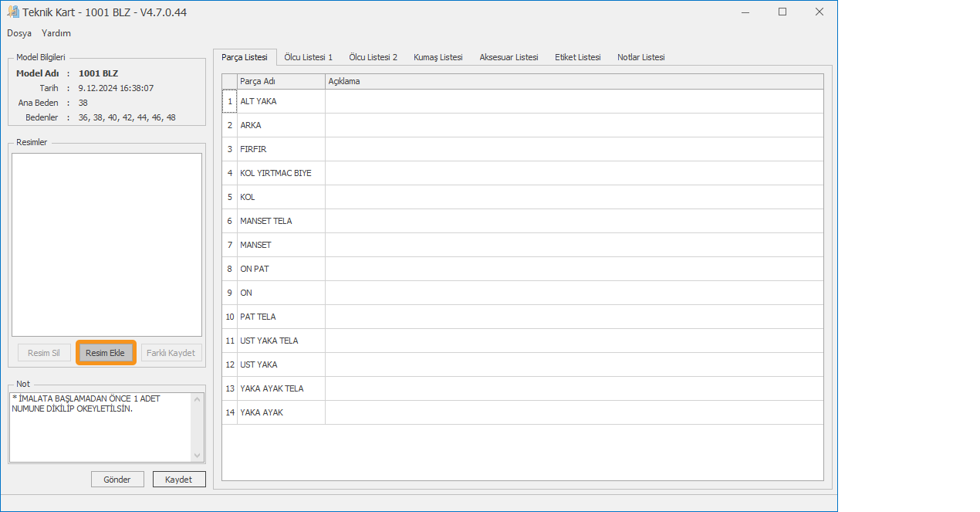
Task: Switch to the Ölcu Listesi 2 tab
Action: click(x=373, y=57)
